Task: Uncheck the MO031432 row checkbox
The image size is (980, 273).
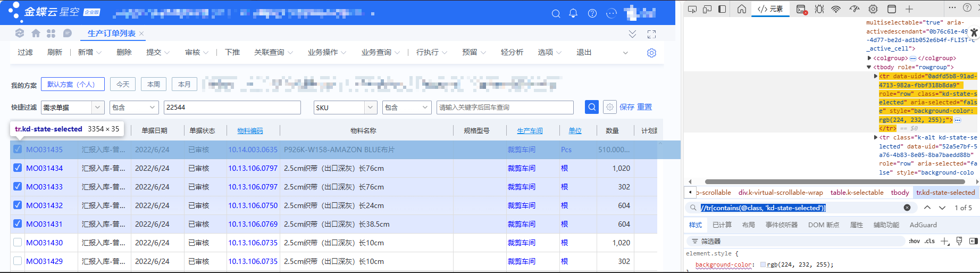Action: [18, 205]
